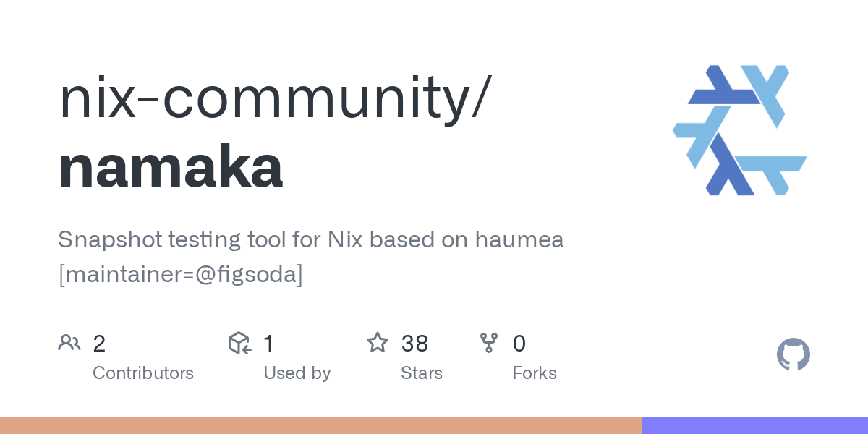Click the [maintainer=@figsoda] text
Image resolution: width=868 pixels, height=434 pixels.
(181, 275)
